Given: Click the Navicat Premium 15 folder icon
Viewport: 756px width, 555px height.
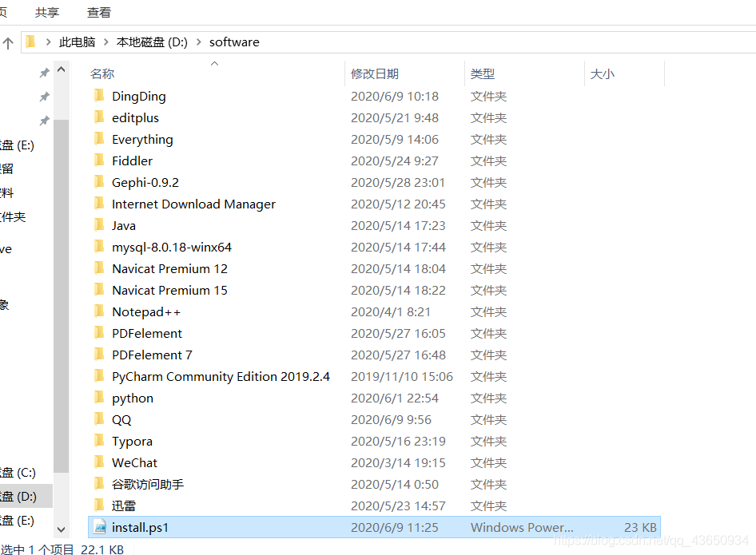Looking at the screenshot, I should pyautogui.click(x=99, y=290).
